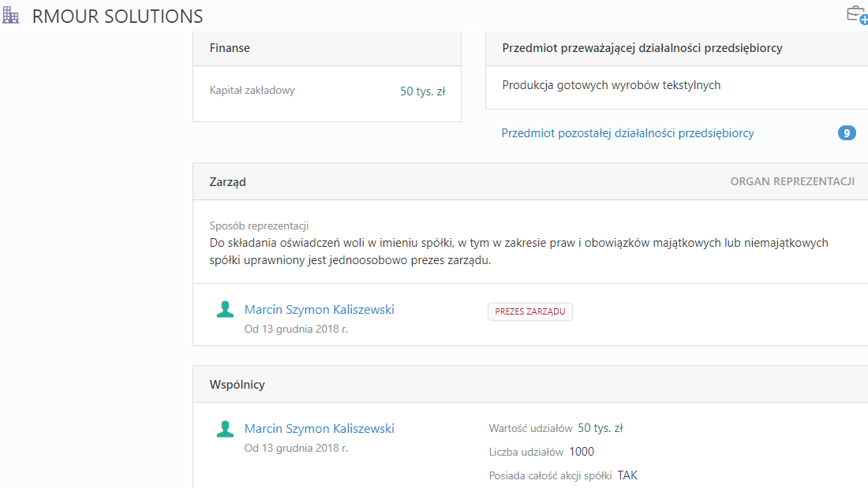Click the TAK value for Posiada całość akcji
This screenshot has width=868, height=488.
click(x=627, y=475)
